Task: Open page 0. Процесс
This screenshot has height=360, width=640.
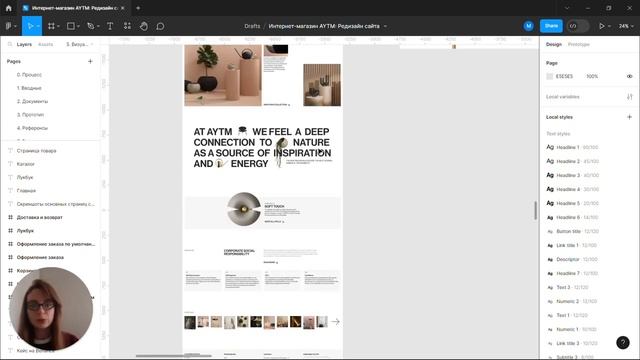Action: point(29,75)
